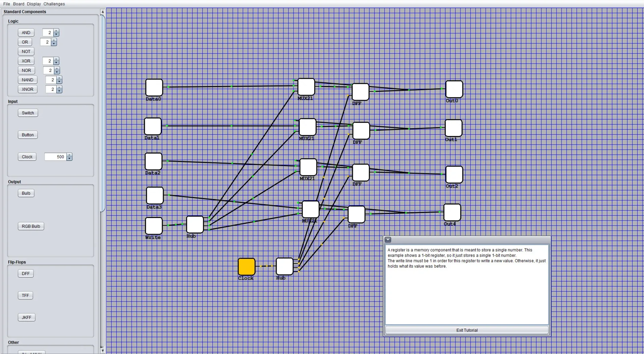The image size is (644, 354).
Task: Click the Hub connected to the Clock
Action: tap(284, 266)
